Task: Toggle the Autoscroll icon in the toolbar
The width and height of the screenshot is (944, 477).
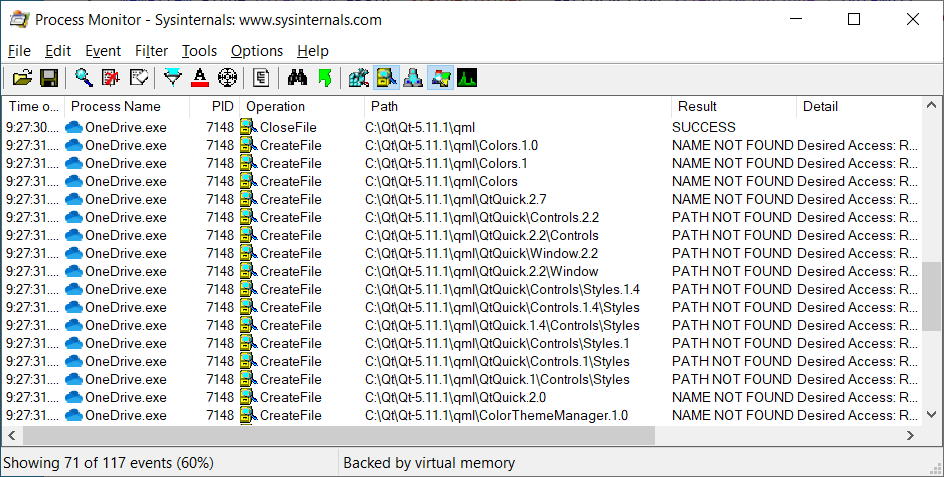Action: coord(111,78)
